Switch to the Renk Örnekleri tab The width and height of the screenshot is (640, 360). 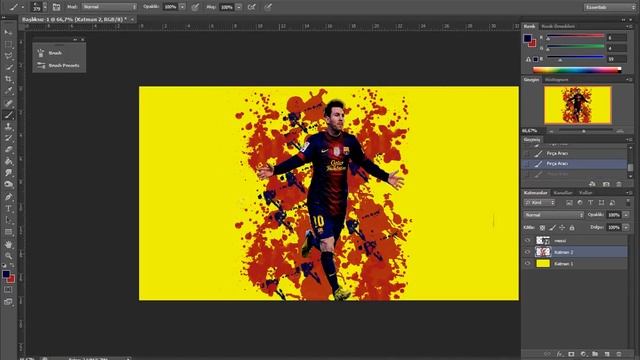[558, 26]
